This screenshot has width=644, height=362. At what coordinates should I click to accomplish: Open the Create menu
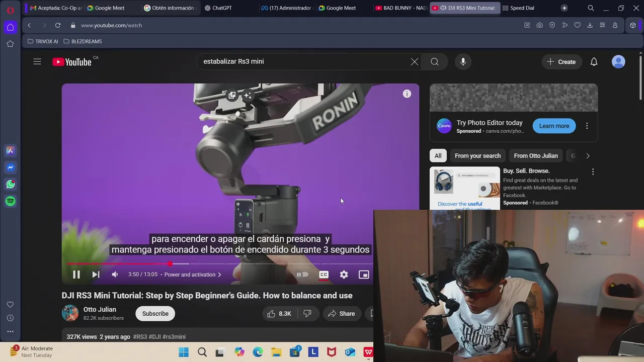click(561, 62)
